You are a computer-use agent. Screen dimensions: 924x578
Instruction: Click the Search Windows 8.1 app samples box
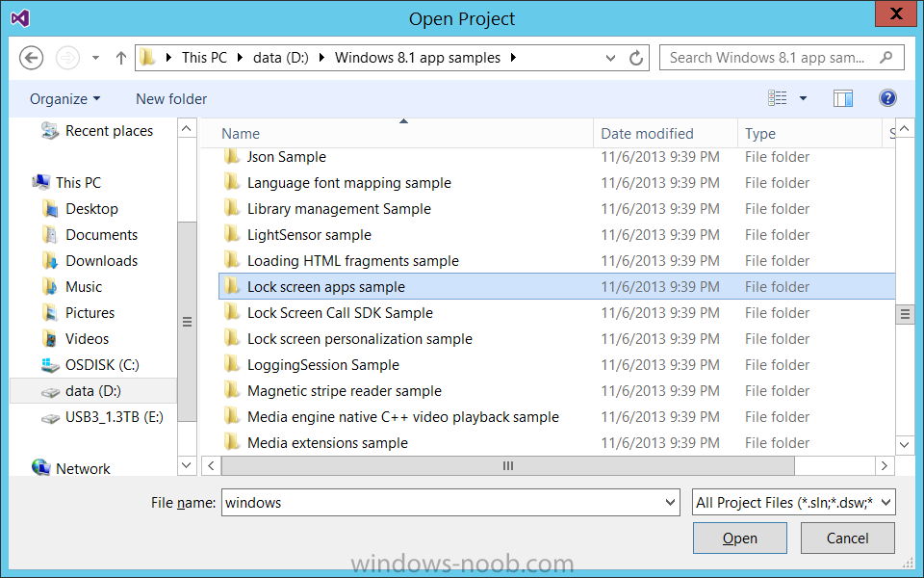pyautogui.click(x=782, y=58)
